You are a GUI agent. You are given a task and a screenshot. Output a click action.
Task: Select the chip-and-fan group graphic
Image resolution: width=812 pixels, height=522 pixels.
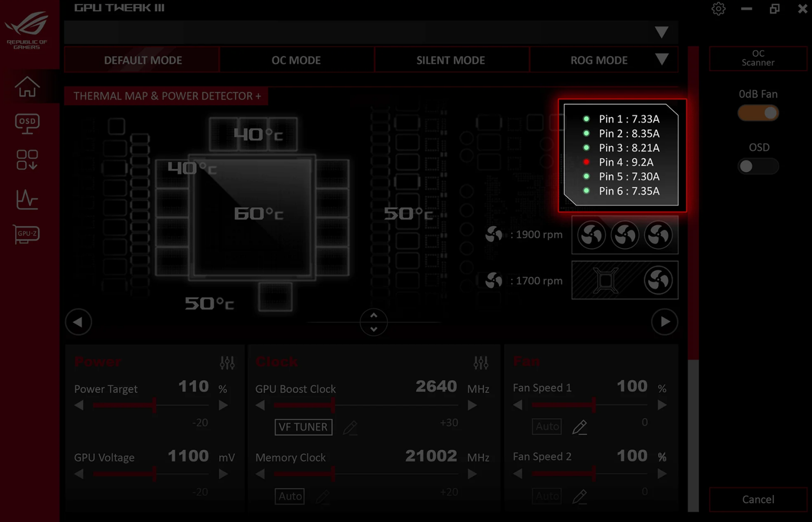pos(625,280)
